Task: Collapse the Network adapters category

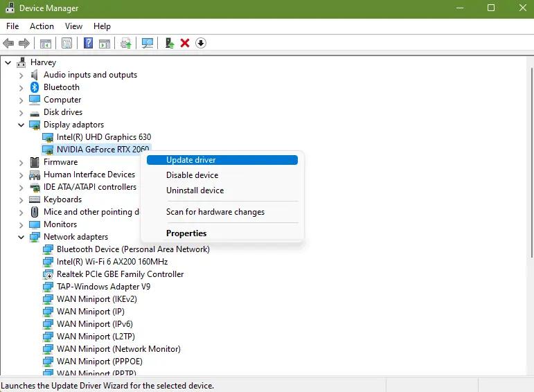Action: coord(21,237)
